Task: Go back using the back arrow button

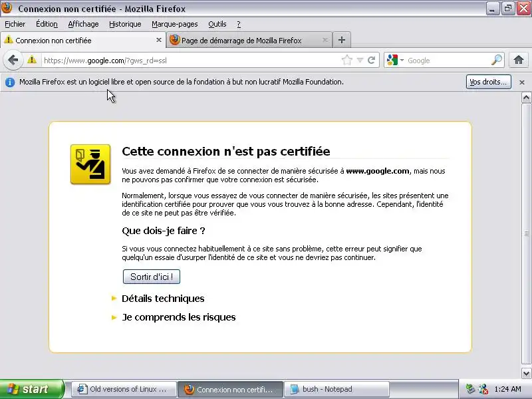Action: pyautogui.click(x=13, y=61)
